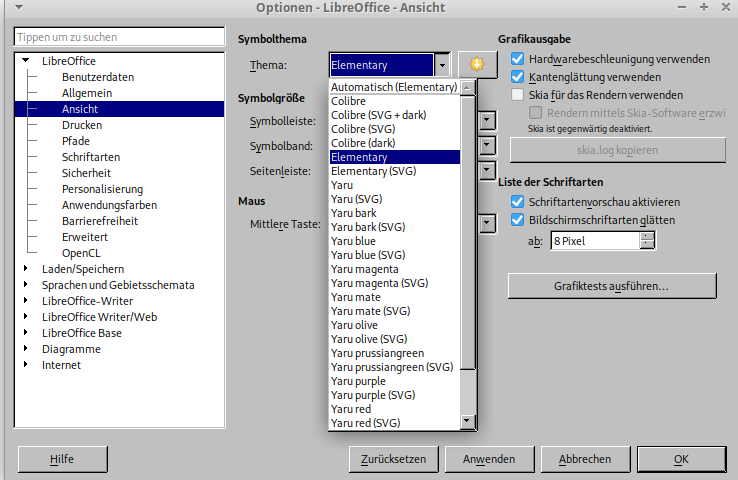The height and width of the screenshot is (480, 738).
Task: Close the Thema dropdown via its arrow
Action: (442, 65)
